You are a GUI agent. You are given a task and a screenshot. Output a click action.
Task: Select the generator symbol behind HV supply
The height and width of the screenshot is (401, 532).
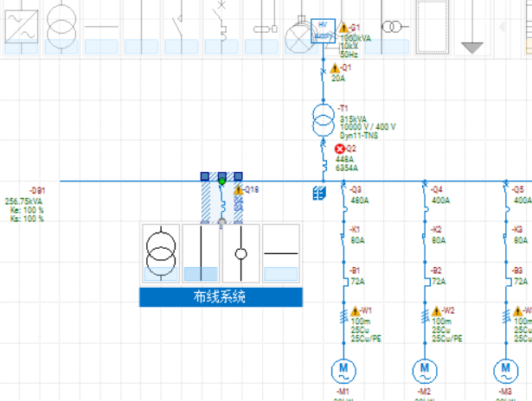pyautogui.click(x=298, y=37)
